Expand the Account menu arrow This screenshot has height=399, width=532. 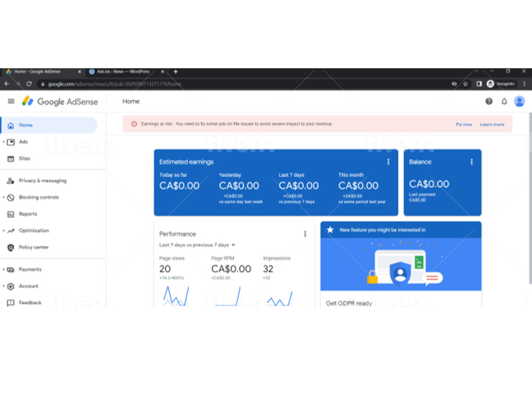3,286
